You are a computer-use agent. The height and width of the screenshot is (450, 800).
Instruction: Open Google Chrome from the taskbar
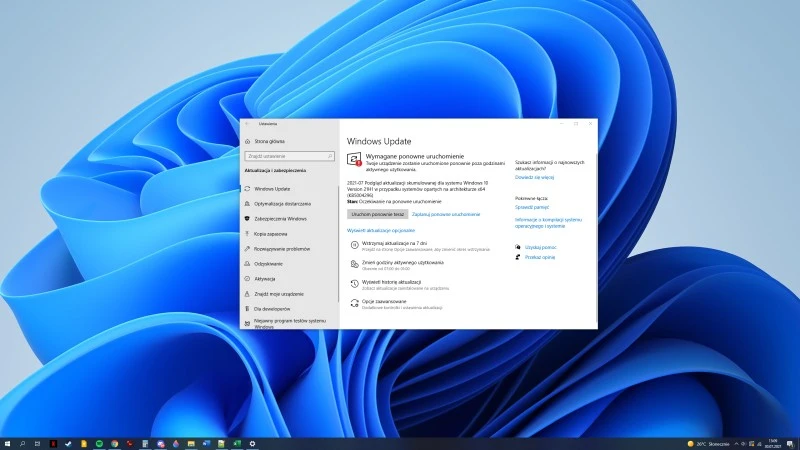(x=115, y=444)
